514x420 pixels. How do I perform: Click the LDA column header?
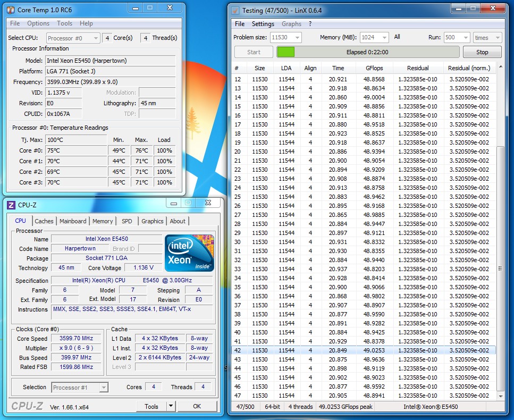click(286, 68)
